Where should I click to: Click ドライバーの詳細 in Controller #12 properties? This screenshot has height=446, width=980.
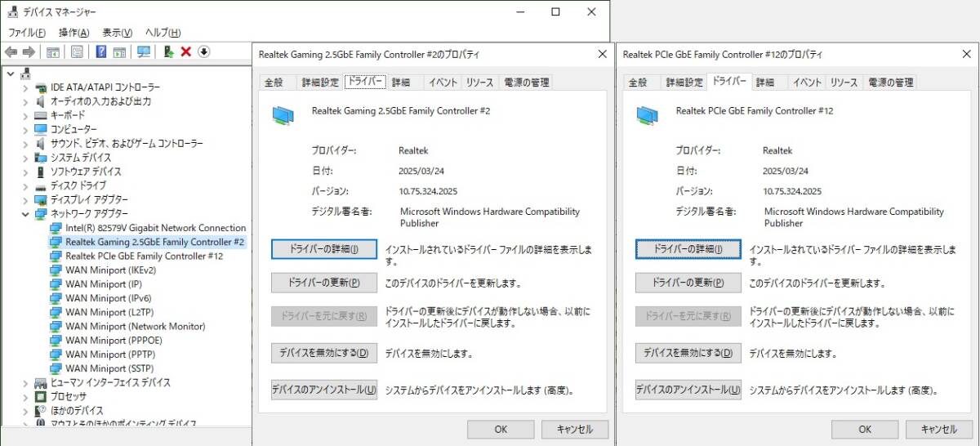pos(688,249)
